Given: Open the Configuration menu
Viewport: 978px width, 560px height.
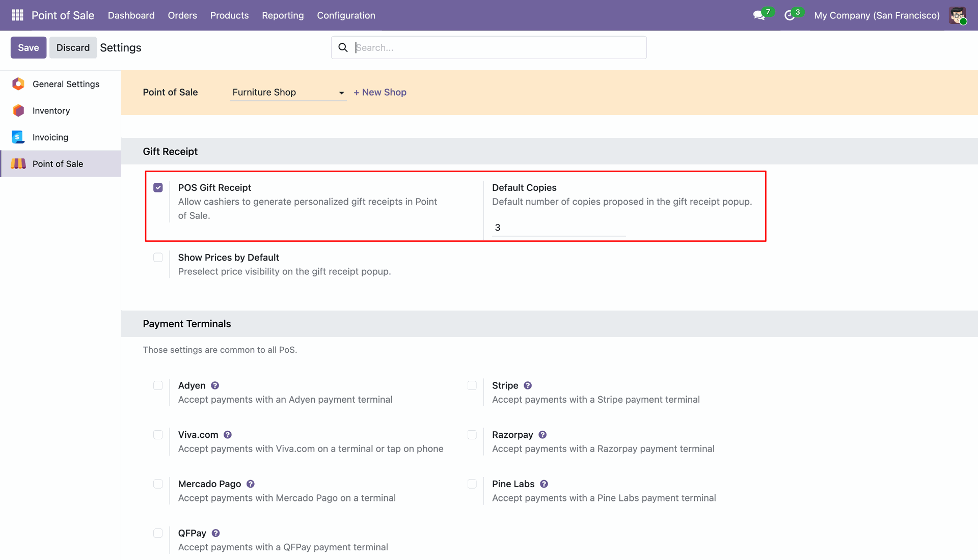Looking at the screenshot, I should [x=346, y=15].
